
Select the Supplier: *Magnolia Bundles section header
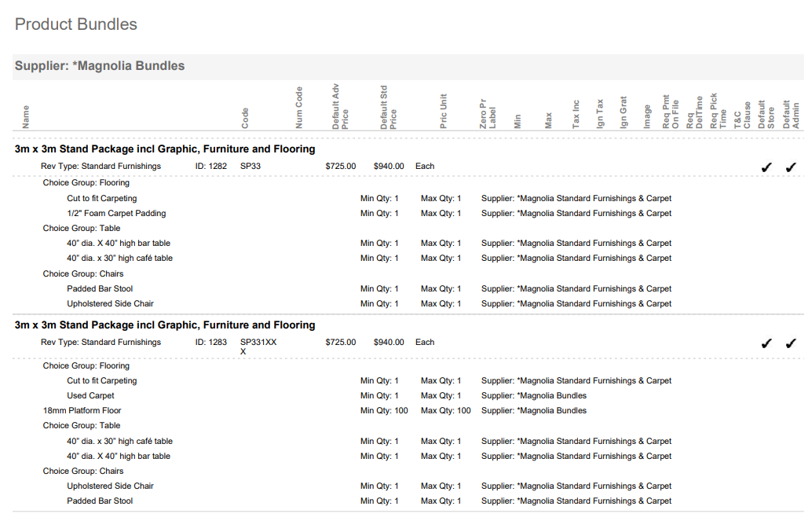point(100,66)
